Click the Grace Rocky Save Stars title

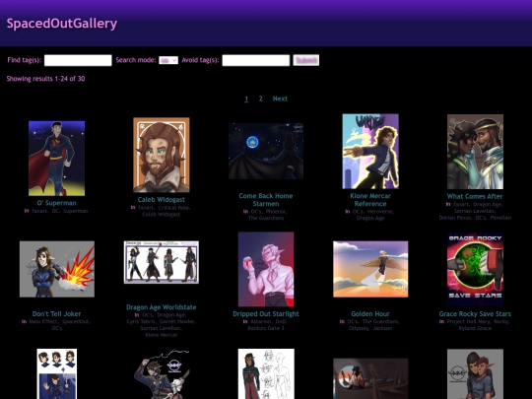coord(475,314)
